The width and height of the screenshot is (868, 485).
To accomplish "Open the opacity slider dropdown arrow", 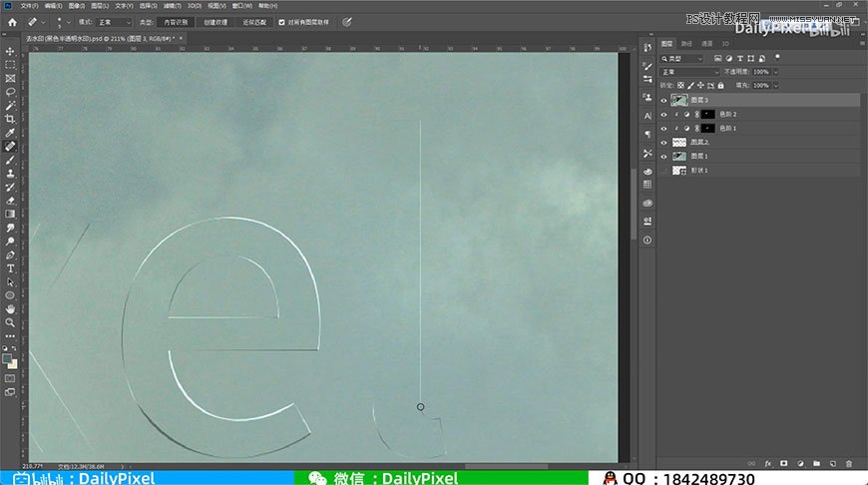I will (776, 72).
